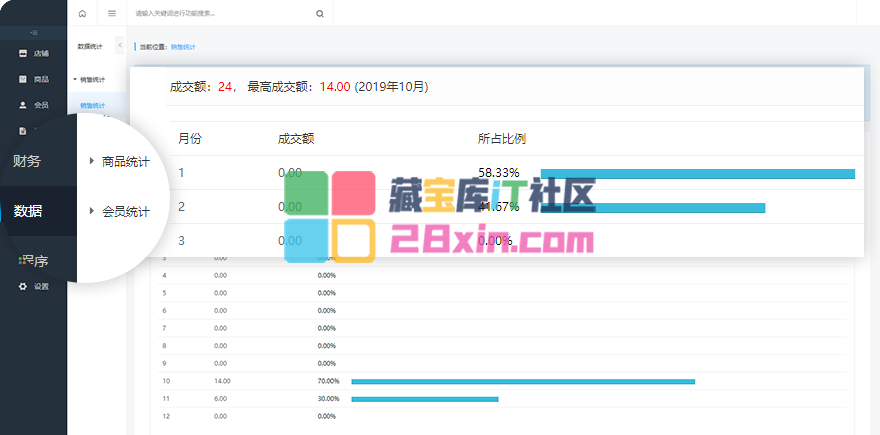Open 财务 in the main sidebar
Image resolution: width=880 pixels, height=435 pixels.
(x=27, y=162)
